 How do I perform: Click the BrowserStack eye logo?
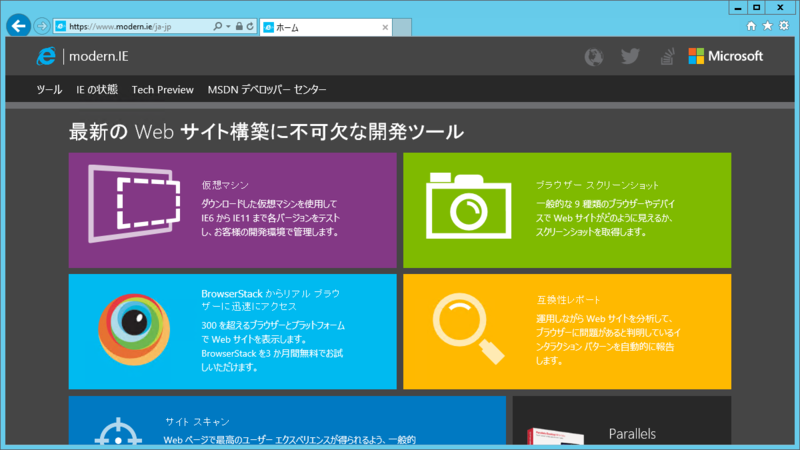(x=134, y=329)
